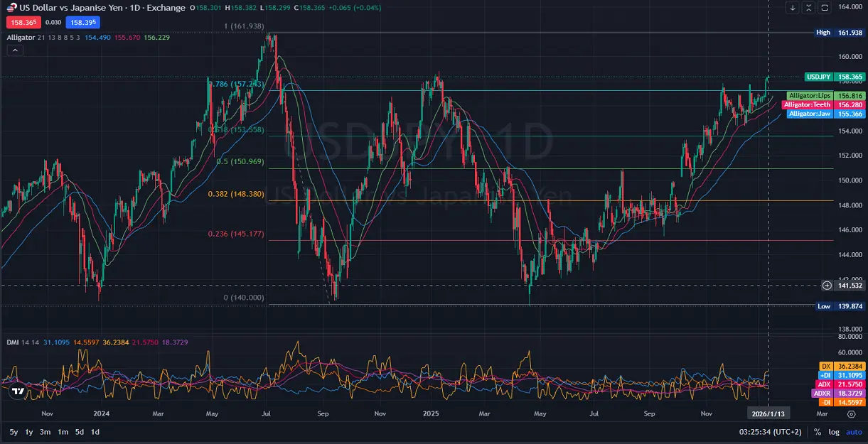Collapse the indicator legend with the chevron
Viewport: 868px width, 444px height.
pos(15,50)
